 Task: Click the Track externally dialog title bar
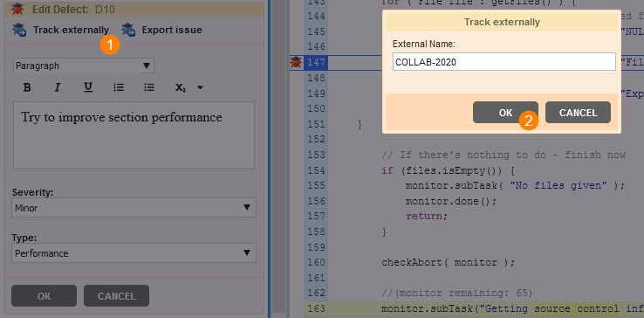(502, 22)
